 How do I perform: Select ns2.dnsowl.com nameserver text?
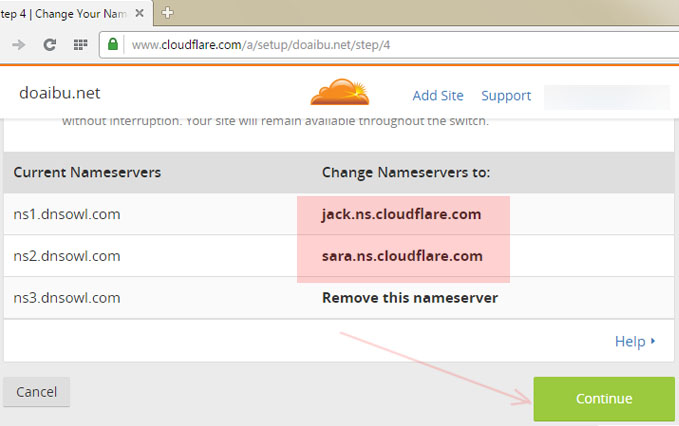67,256
